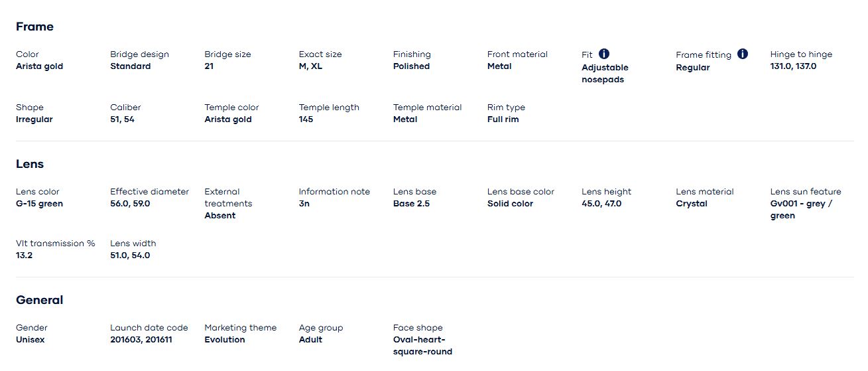Click the General section heading
This screenshot has height=371, width=868.
click(39, 300)
